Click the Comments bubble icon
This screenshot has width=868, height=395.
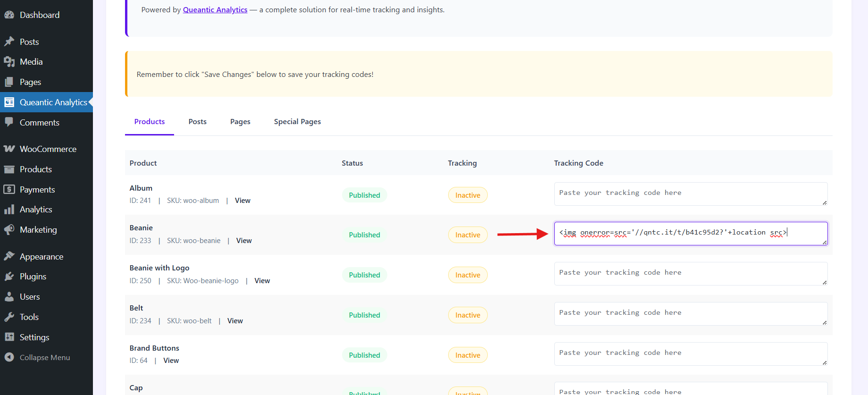coord(9,122)
